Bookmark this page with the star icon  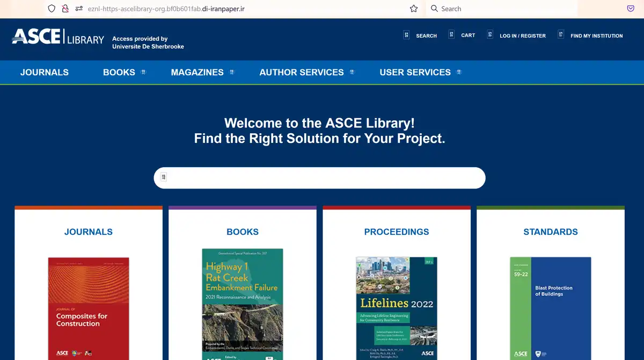[x=414, y=9]
